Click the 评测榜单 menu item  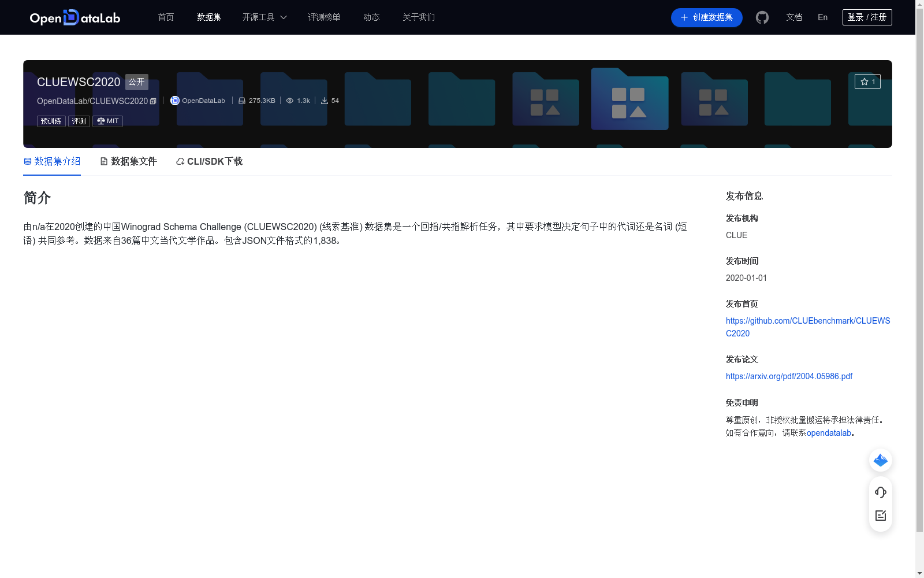click(x=324, y=17)
